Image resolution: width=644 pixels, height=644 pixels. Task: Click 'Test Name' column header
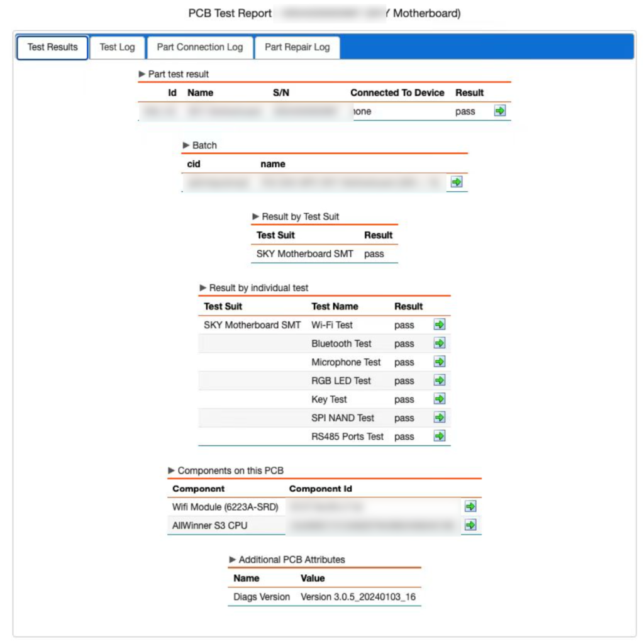click(x=335, y=306)
